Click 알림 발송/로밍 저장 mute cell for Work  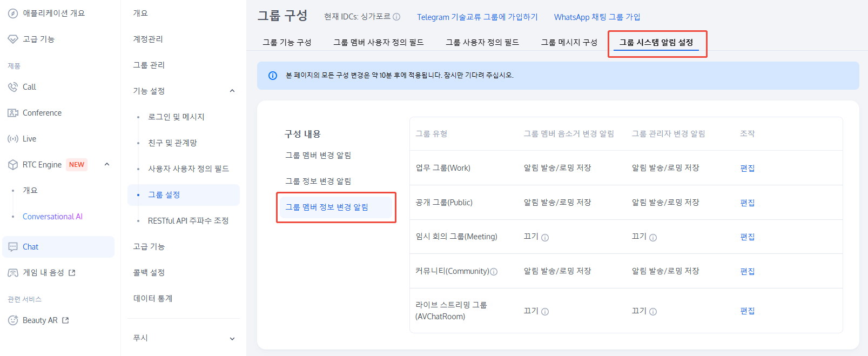(557, 168)
